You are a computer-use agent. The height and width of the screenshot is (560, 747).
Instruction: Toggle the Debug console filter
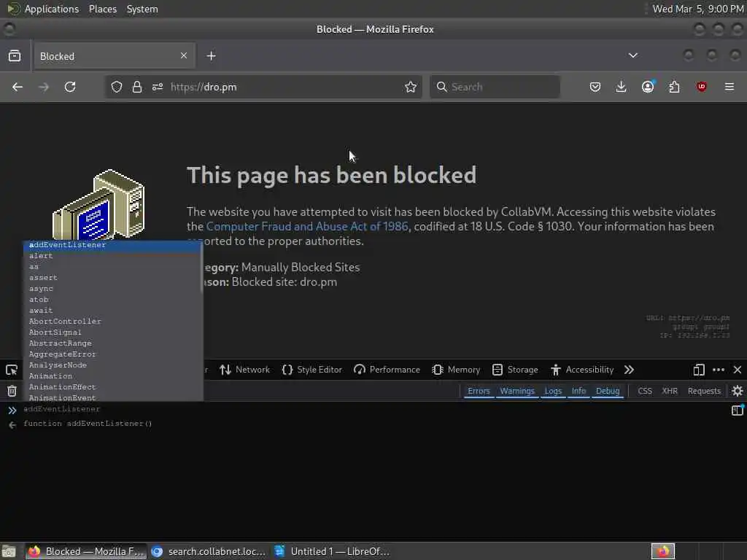pyautogui.click(x=608, y=391)
